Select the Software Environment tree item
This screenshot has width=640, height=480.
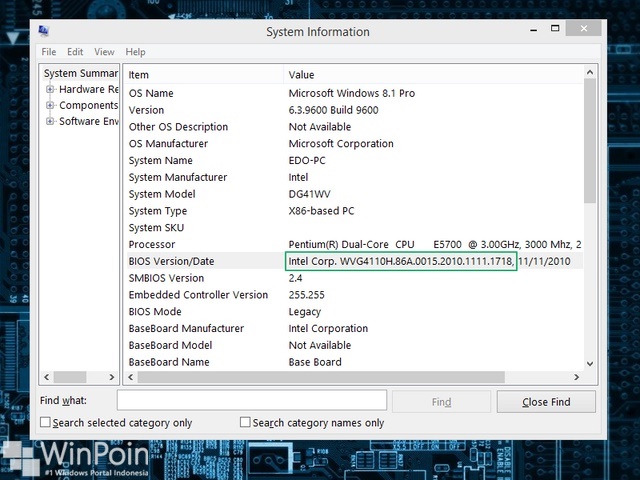coord(89,121)
